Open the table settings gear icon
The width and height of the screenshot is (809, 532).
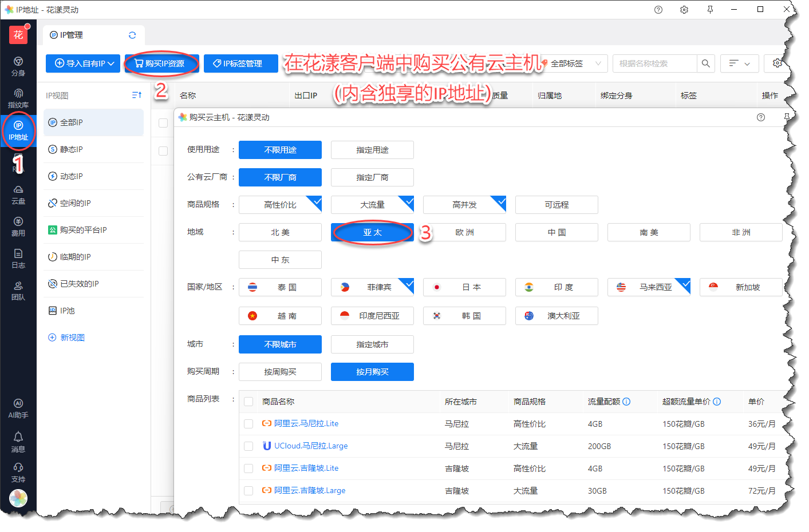tap(777, 63)
